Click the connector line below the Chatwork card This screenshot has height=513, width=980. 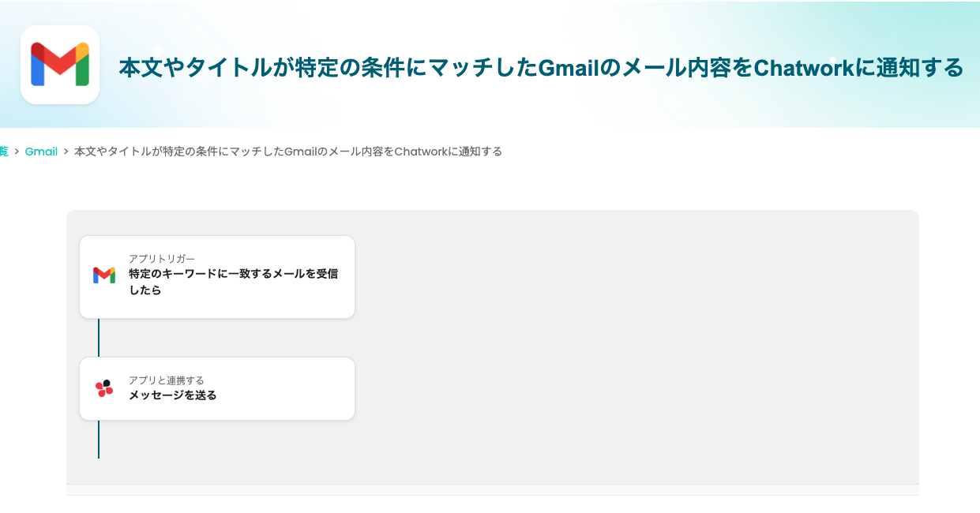(99, 439)
